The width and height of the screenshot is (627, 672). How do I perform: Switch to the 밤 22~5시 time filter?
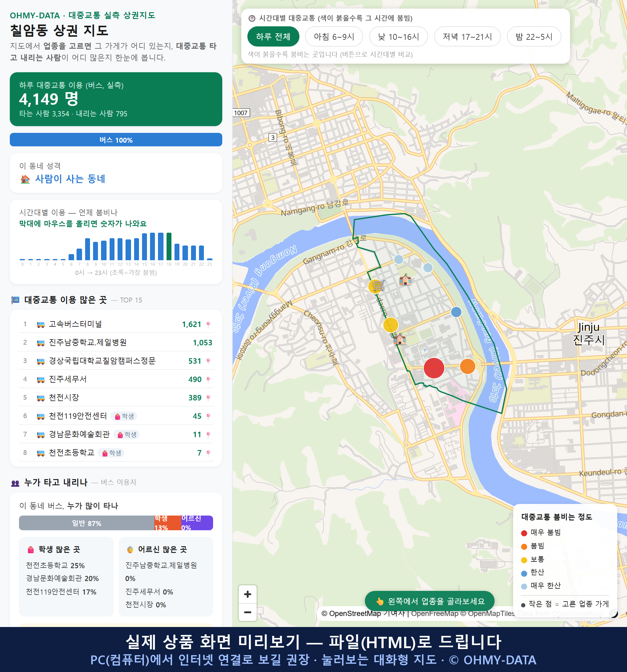[x=534, y=36]
